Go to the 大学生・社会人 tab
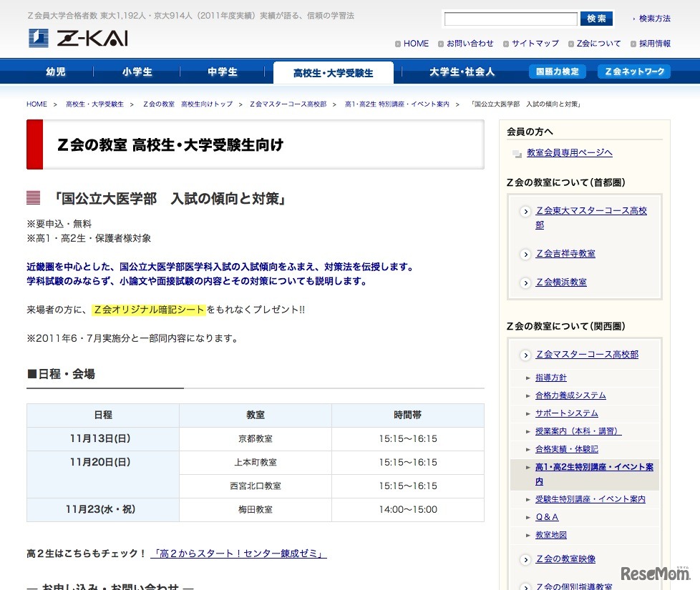This screenshot has width=700, height=590. pos(462,72)
